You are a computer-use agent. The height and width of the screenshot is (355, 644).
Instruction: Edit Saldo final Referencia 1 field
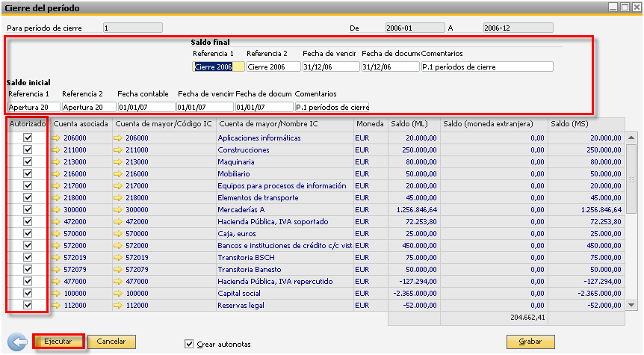(218, 67)
